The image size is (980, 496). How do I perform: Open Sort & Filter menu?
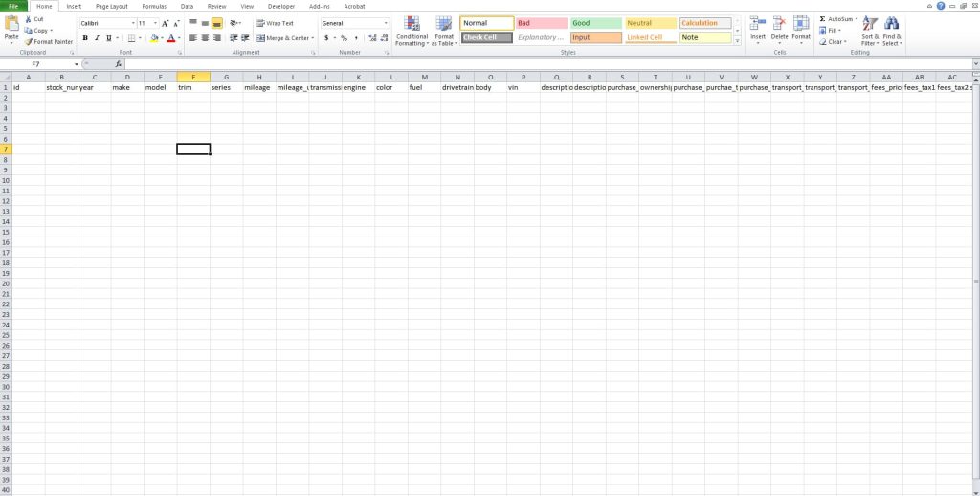pos(870,32)
